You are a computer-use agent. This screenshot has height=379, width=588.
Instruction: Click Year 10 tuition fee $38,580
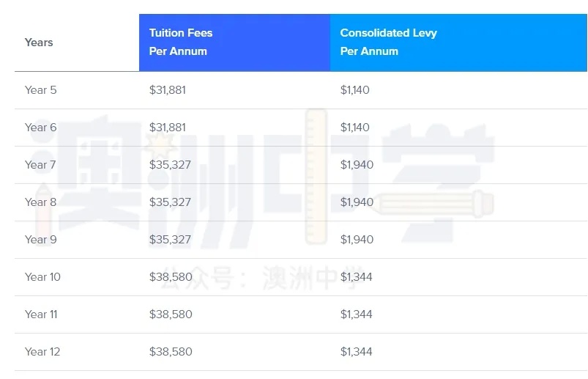171,277
